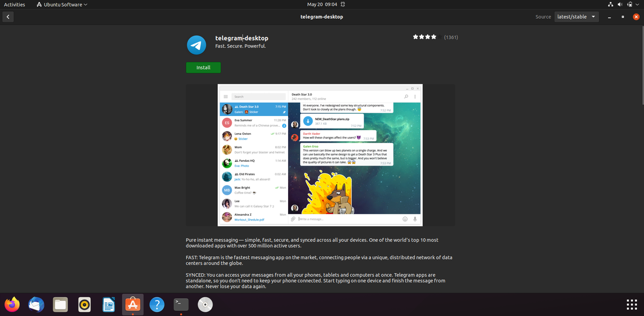
Task: Maximize the Ubuntu Software window
Action: (623, 17)
